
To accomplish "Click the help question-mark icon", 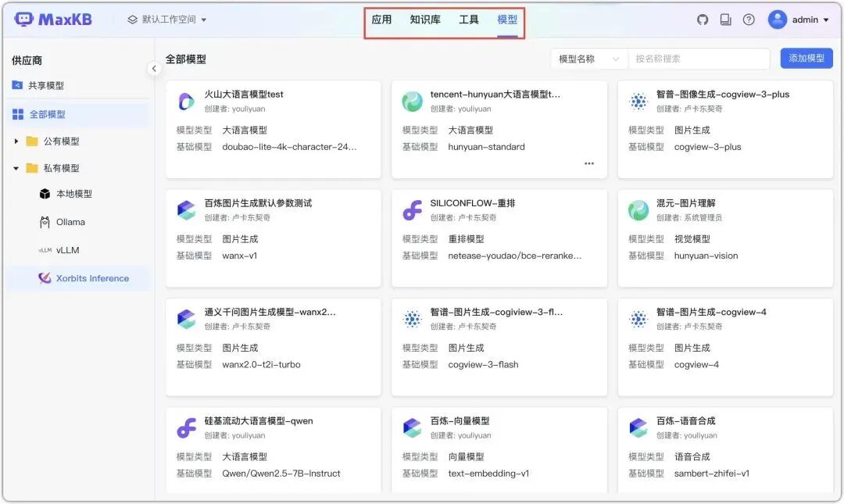I will click(x=749, y=20).
